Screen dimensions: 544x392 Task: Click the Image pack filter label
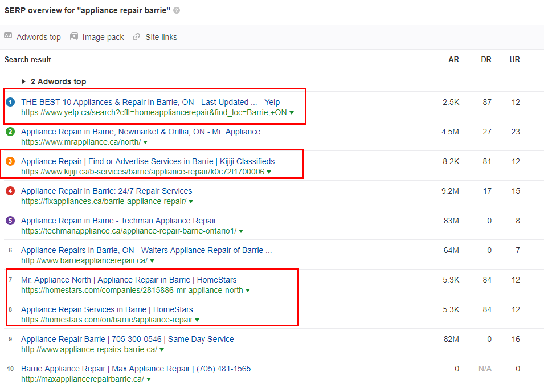103,37
